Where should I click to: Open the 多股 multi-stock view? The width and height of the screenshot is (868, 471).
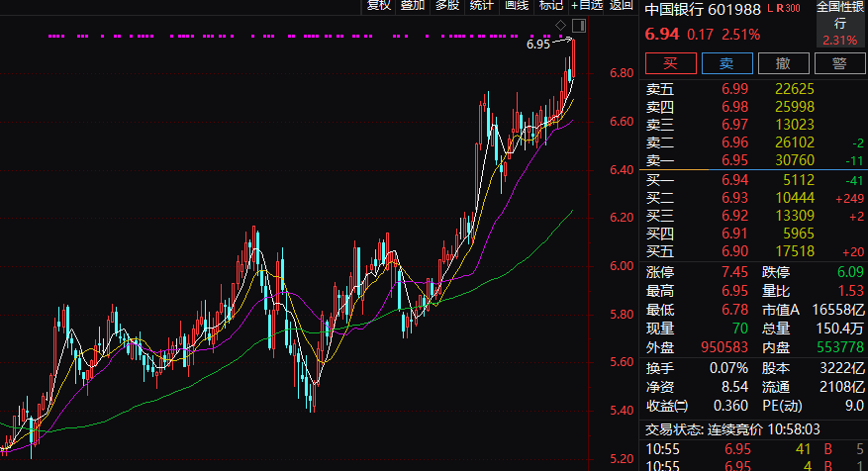click(x=446, y=6)
